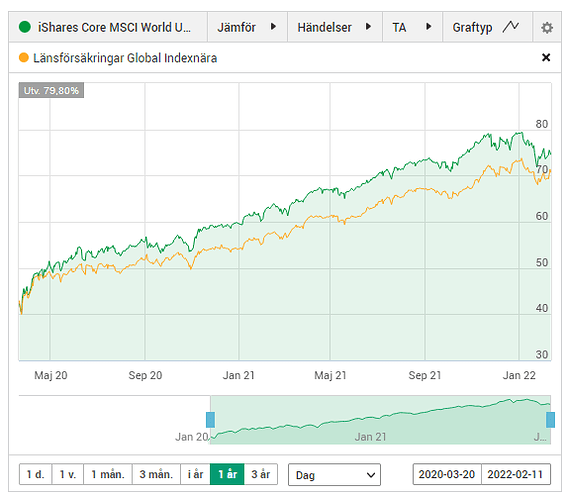Image resolution: width=567 pixels, height=500 pixels.
Task: Click the Länsförsäkringar Global Indexnära label
Action: coord(125,58)
